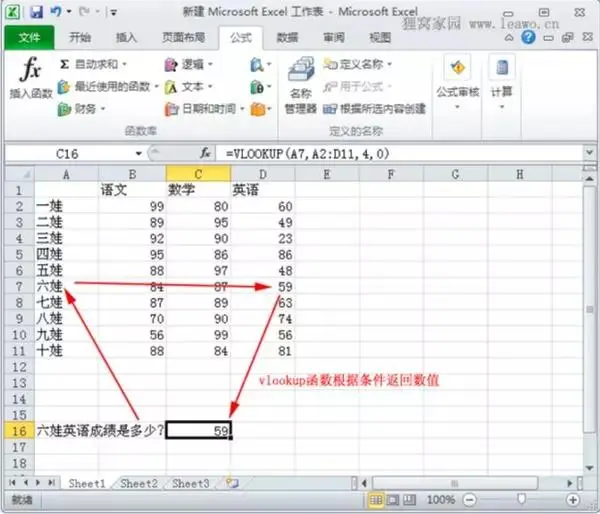Open Excel Help question mark icon

(528, 37)
